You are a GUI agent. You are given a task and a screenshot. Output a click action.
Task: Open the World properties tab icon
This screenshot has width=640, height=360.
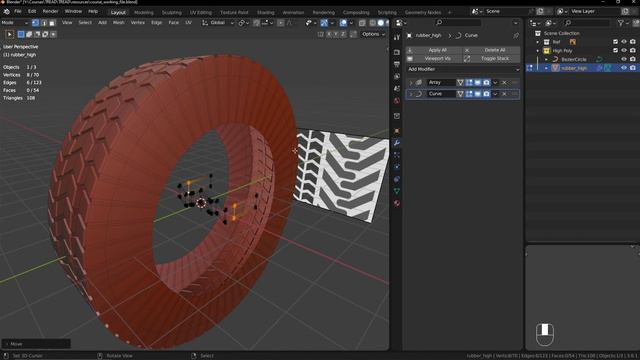click(x=397, y=100)
